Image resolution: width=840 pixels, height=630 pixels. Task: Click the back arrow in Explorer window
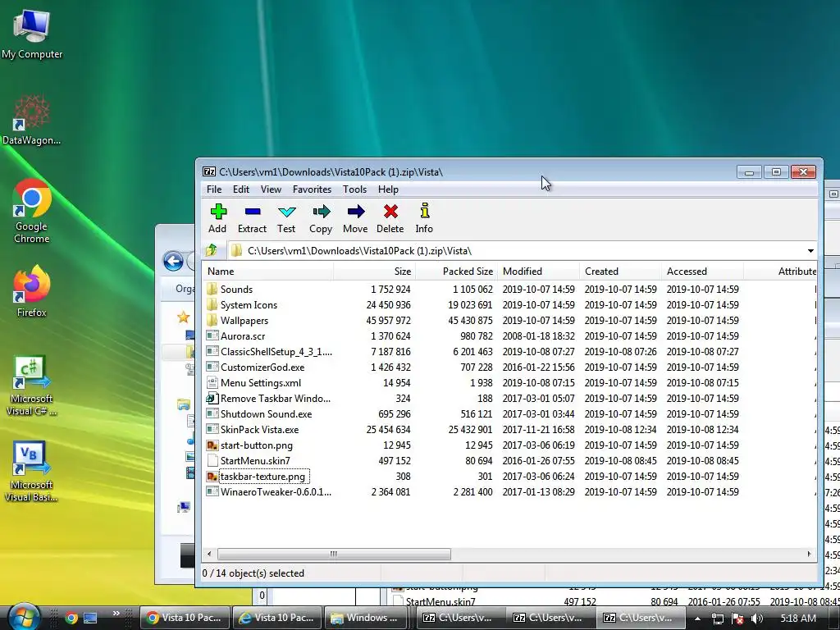tap(173, 262)
